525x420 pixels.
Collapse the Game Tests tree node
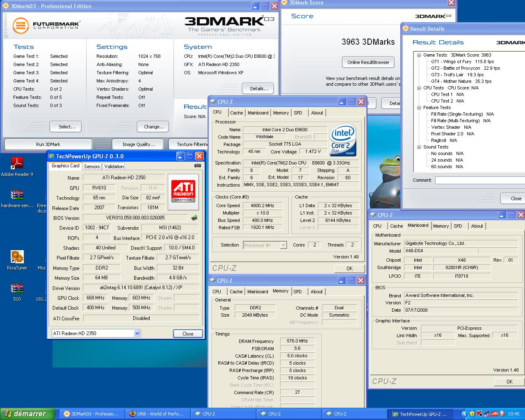(x=419, y=55)
